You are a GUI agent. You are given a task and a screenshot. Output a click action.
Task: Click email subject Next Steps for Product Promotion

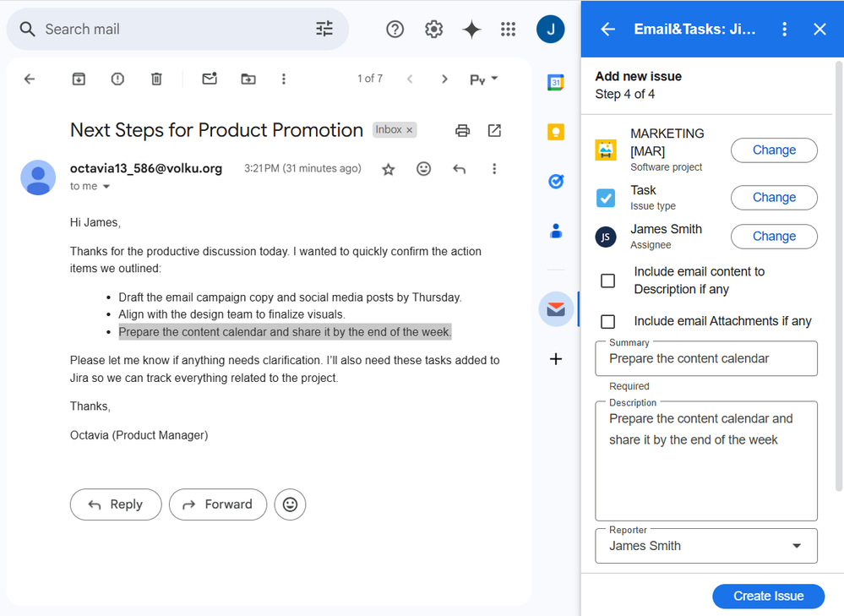(216, 130)
